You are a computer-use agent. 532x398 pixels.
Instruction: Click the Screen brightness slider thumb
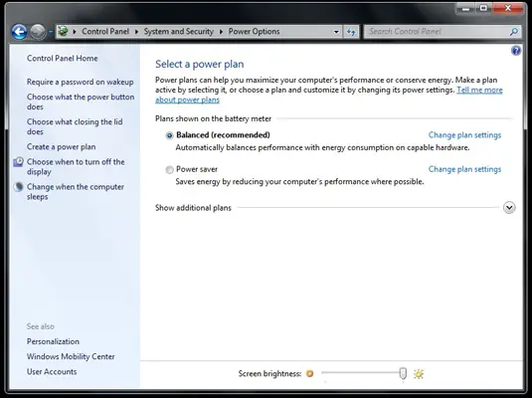pos(403,373)
